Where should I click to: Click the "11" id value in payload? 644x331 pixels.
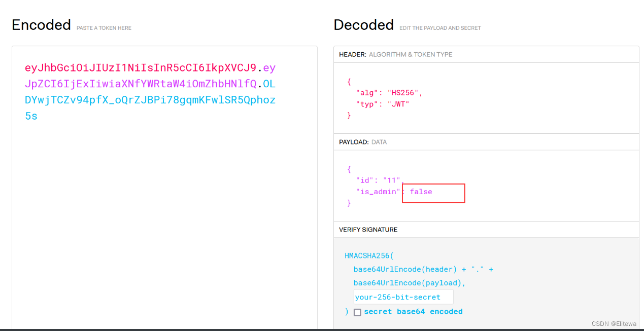click(x=391, y=180)
